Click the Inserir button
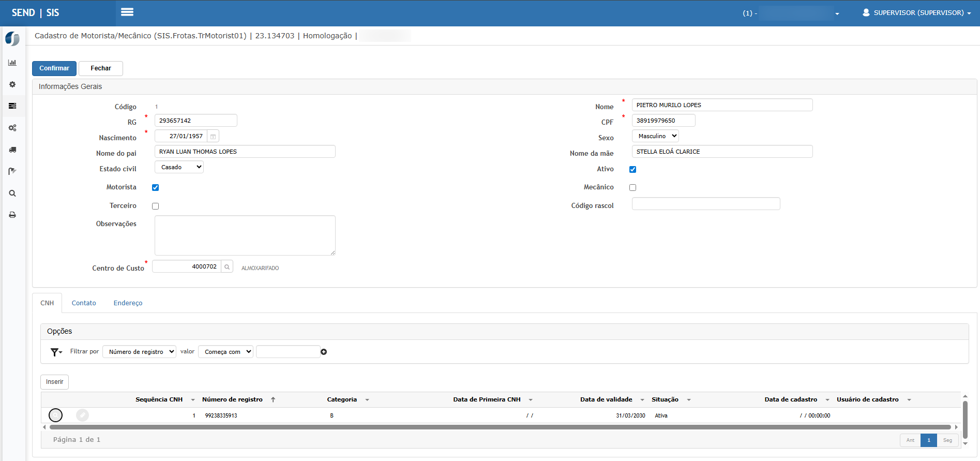Viewport: 980px width, 461px height. point(54,382)
